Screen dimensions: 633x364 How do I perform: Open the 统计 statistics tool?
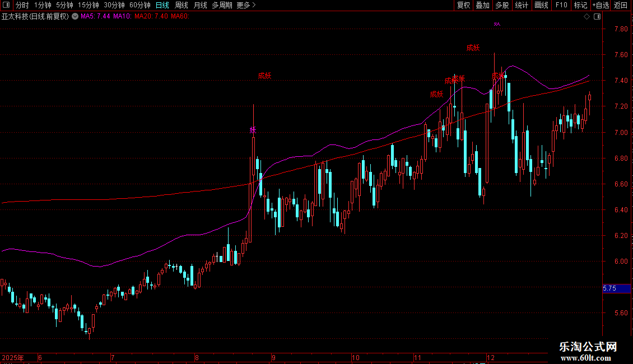[522, 5]
